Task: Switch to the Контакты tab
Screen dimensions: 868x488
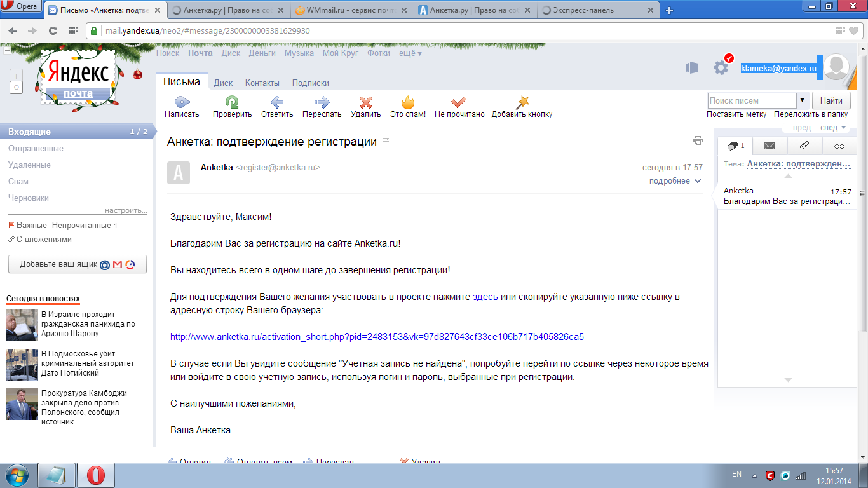Action: pos(262,83)
